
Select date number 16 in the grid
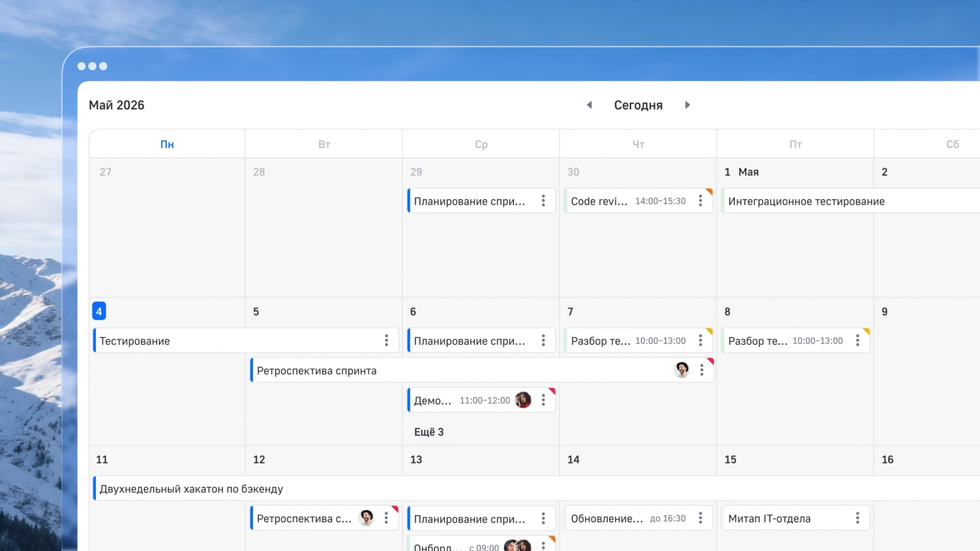coord(888,459)
